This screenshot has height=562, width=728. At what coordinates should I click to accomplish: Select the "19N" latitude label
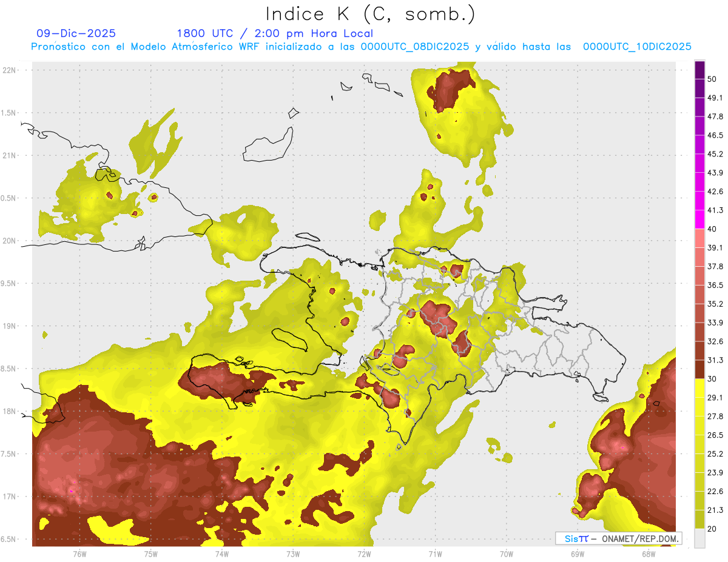[x=9, y=326]
